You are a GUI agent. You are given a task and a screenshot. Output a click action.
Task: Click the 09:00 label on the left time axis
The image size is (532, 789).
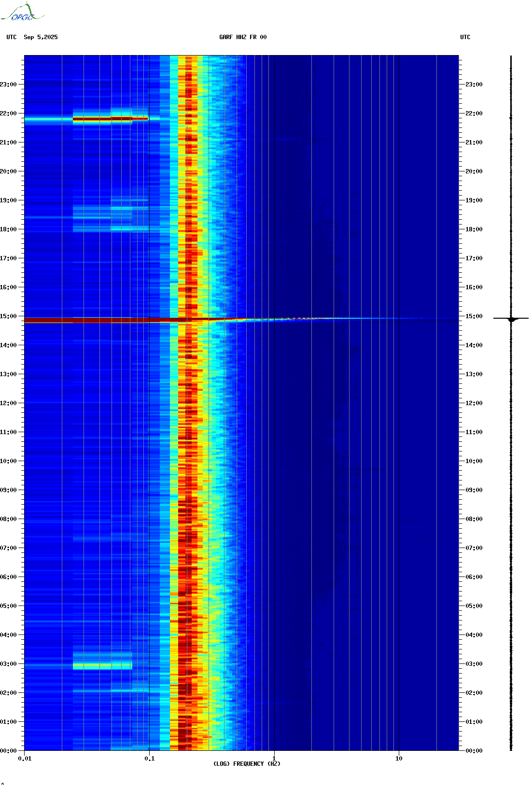point(8,490)
